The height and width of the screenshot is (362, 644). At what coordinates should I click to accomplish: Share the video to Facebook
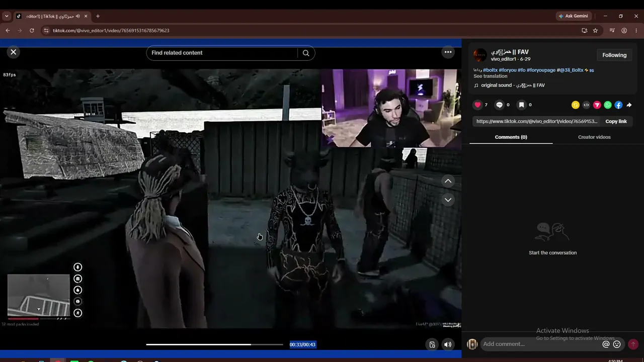pyautogui.click(x=618, y=105)
